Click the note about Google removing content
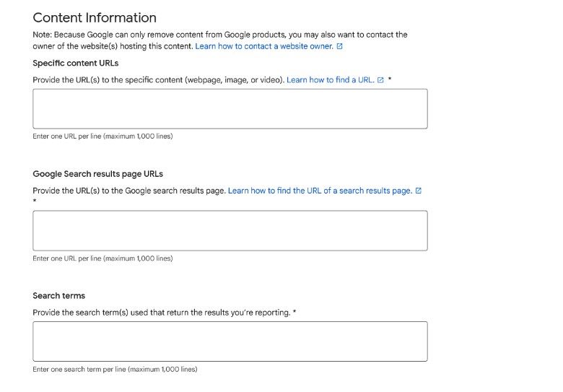Image resolution: width=563 pixels, height=392 pixels. (220, 35)
